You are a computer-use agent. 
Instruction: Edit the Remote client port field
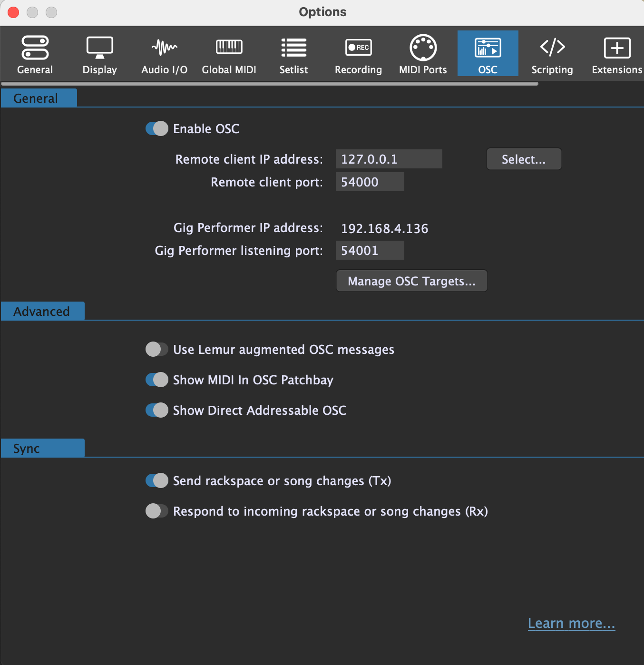370,182
